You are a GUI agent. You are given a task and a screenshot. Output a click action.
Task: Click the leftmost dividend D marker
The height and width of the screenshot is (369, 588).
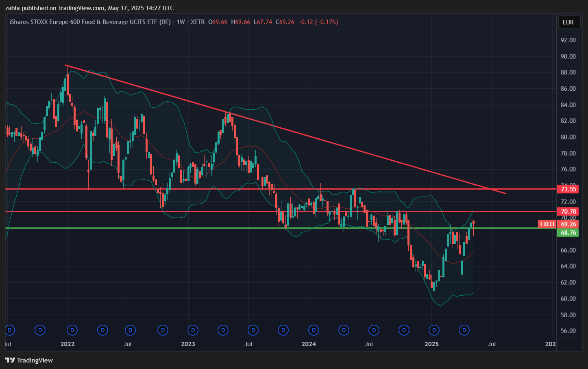pos(10,330)
